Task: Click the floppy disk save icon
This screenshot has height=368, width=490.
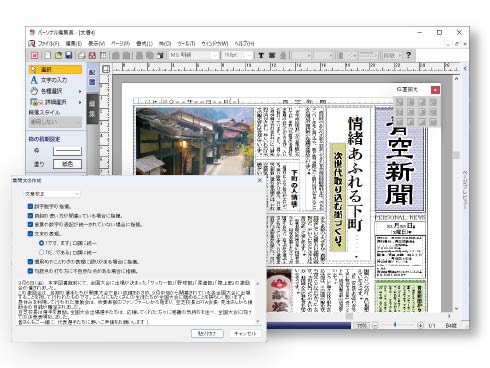Action: pos(69,55)
